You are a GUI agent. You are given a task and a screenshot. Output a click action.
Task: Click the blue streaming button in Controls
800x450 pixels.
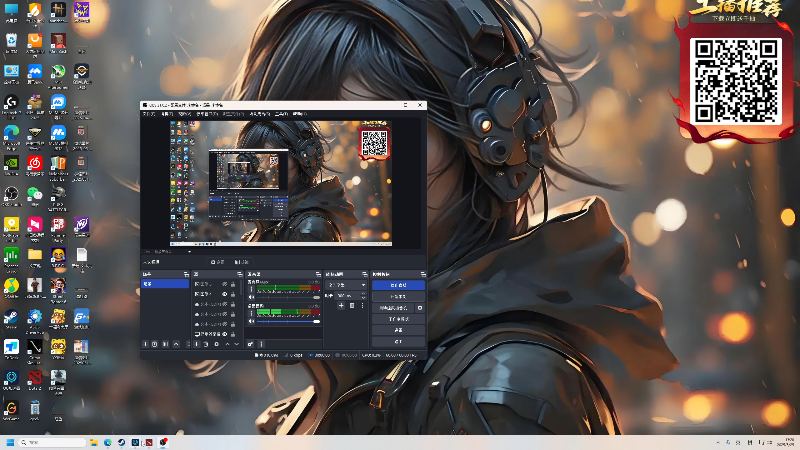coord(399,285)
